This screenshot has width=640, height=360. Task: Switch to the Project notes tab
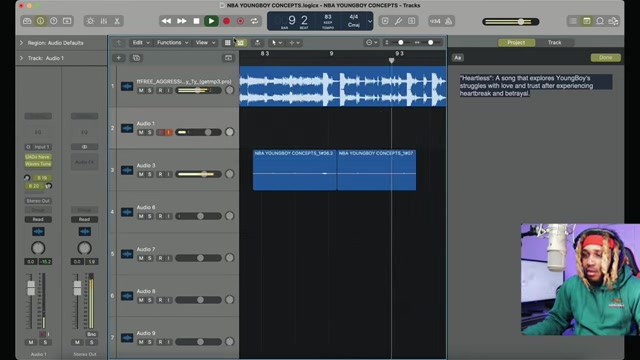pos(516,42)
